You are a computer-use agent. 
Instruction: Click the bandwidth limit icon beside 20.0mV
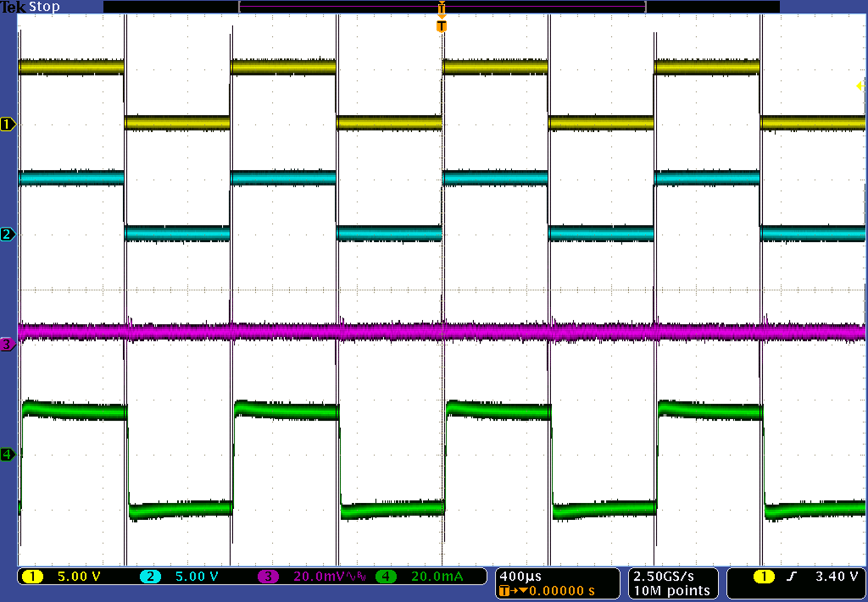[357, 577]
